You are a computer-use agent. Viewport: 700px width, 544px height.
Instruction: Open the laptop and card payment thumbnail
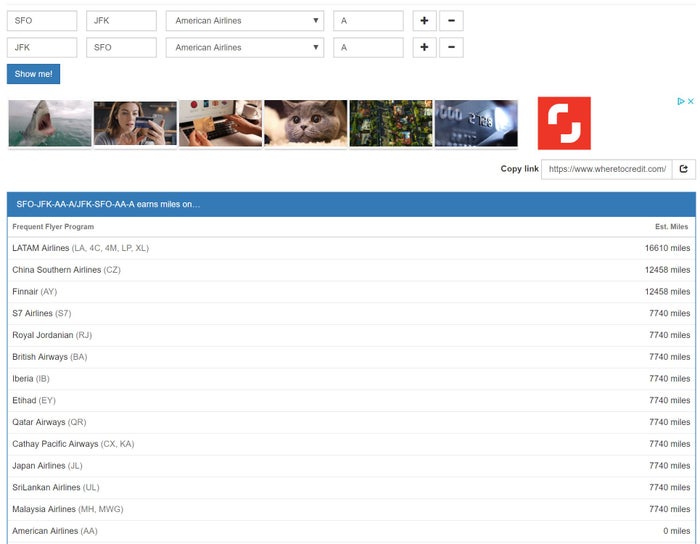(221, 123)
